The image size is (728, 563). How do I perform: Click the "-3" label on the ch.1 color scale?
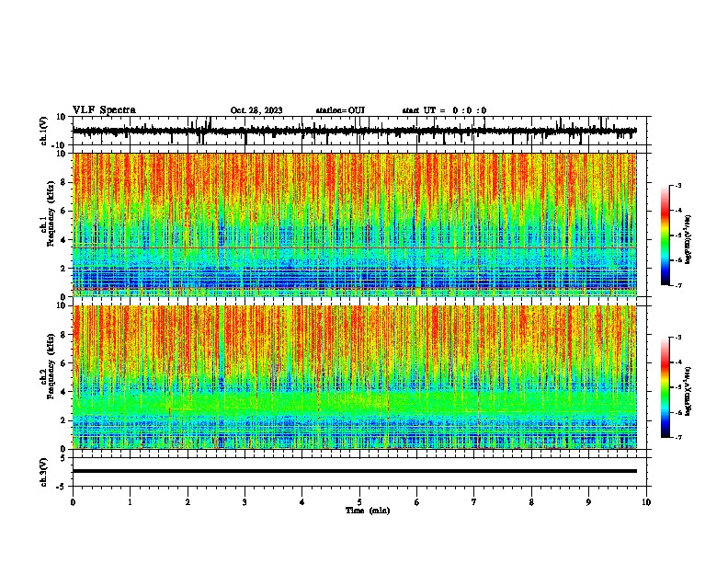click(677, 185)
